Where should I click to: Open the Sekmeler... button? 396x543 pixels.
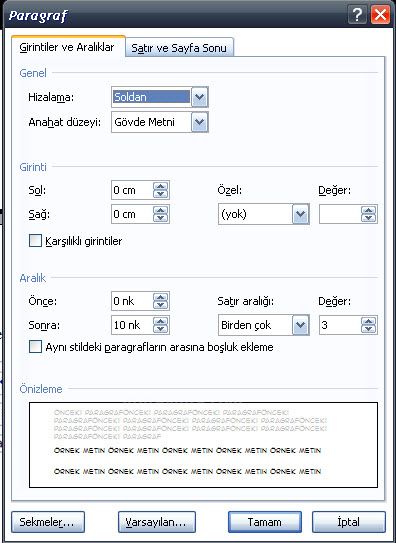coord(48,522)
